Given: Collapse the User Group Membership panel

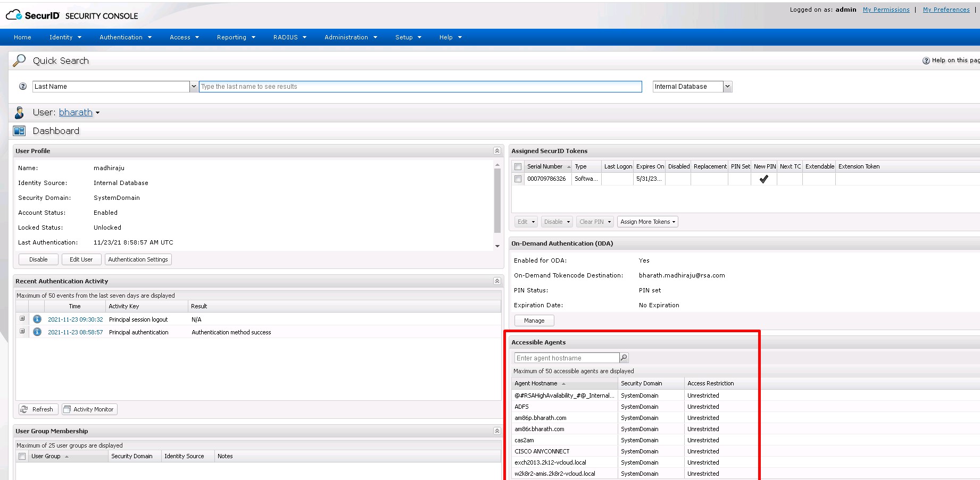Looking at the screenshot, I should (497, 431).
